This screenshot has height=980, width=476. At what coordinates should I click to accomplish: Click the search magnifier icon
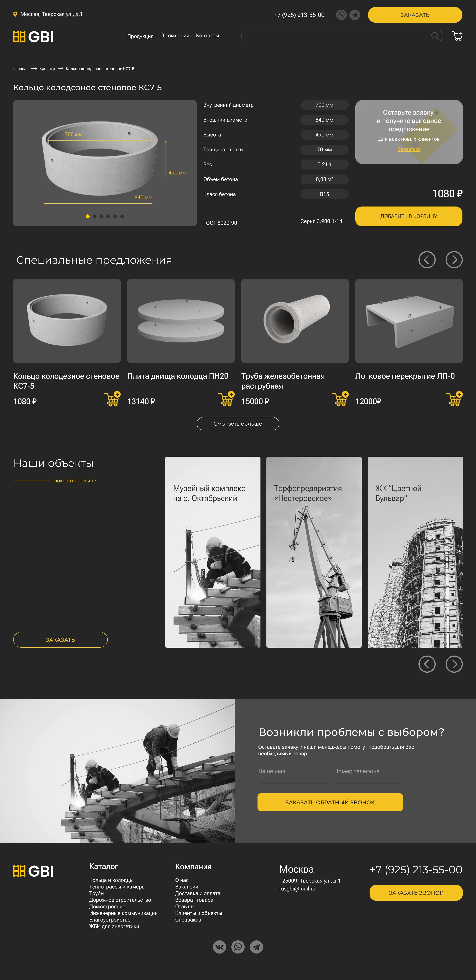tap(435, 36)
